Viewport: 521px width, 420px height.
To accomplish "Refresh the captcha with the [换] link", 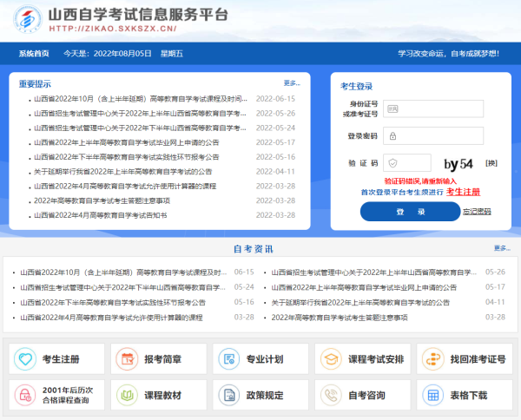I will (491, 163).
